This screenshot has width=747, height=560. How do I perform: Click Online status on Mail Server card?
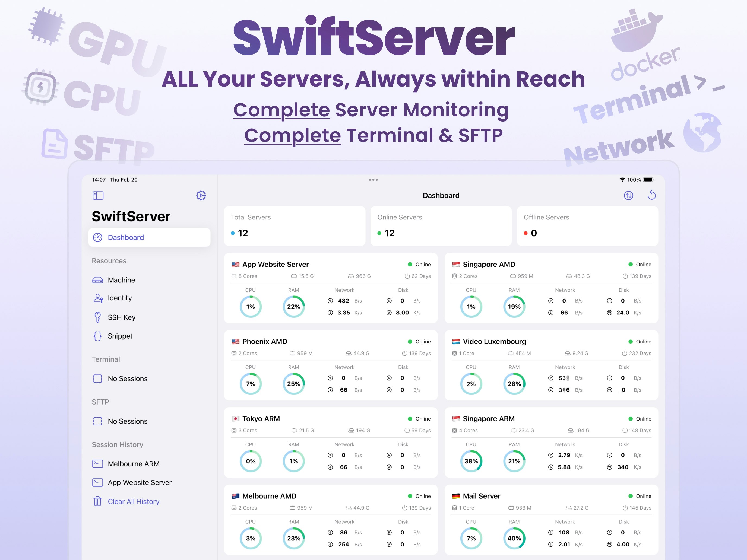640,496
